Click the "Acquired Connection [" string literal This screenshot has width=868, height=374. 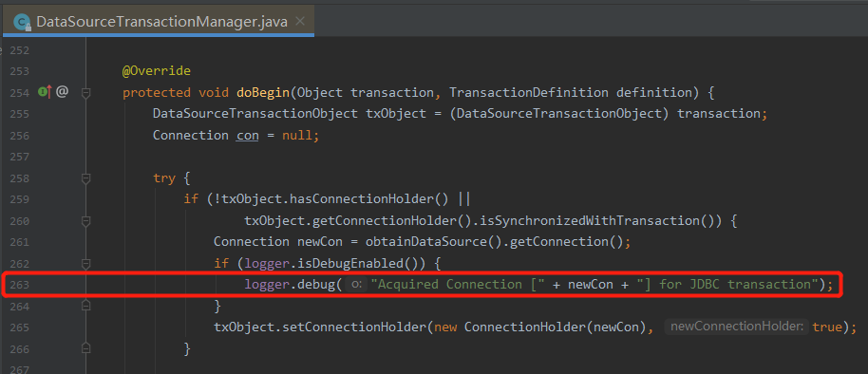coord(457,285)
